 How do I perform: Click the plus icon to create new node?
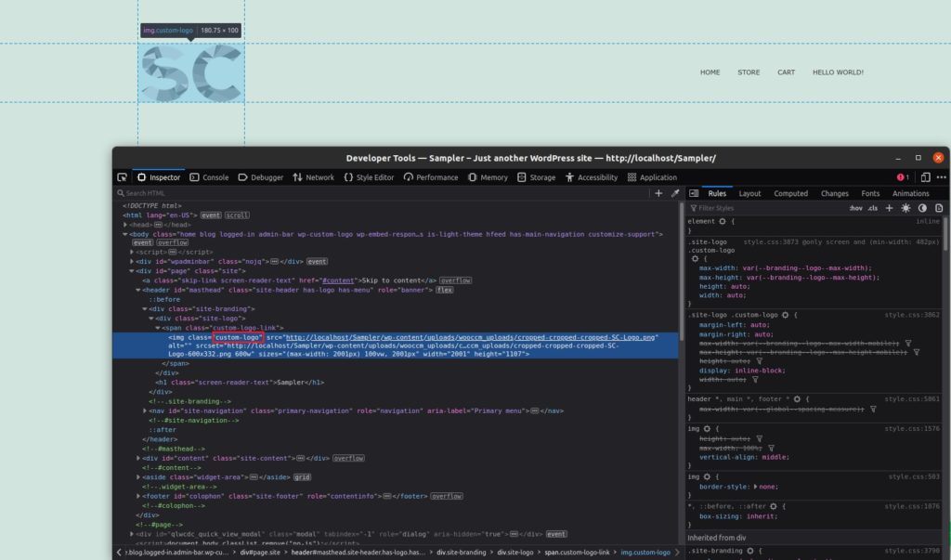[x=658, y=193]
